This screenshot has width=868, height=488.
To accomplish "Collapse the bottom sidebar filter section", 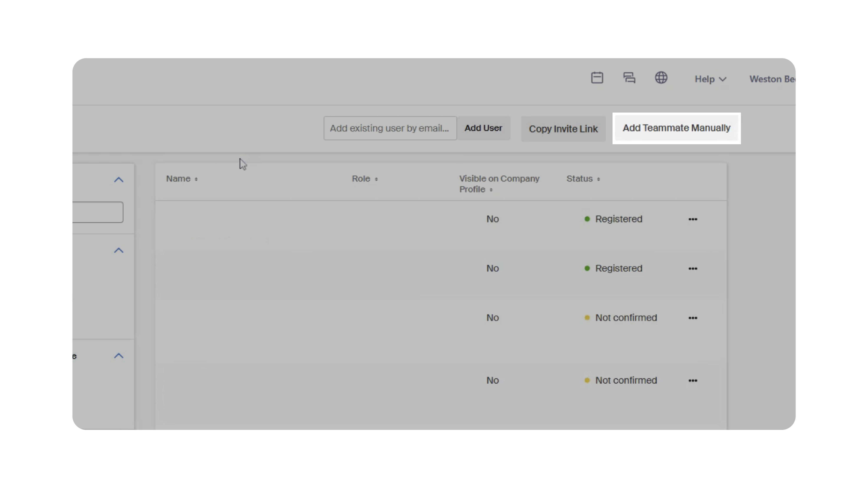I will pyautogui.click(x=119, y=356).
